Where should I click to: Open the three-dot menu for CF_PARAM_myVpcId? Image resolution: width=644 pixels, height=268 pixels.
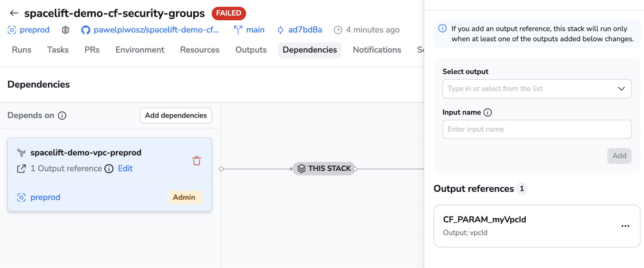(x=625, y=226)
